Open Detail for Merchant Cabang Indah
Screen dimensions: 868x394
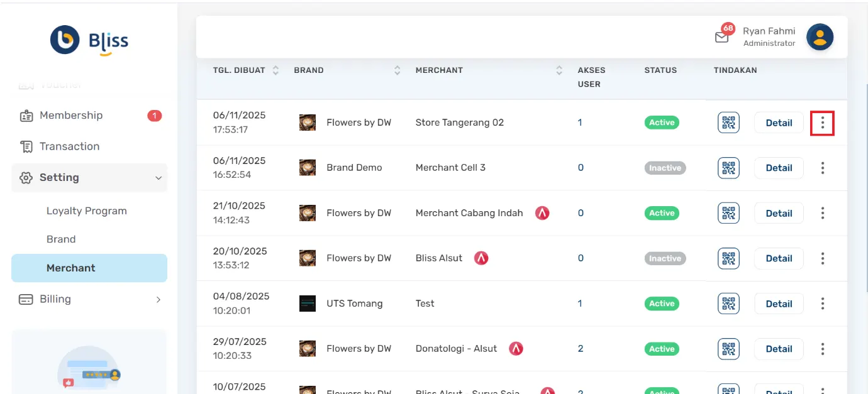778,213
